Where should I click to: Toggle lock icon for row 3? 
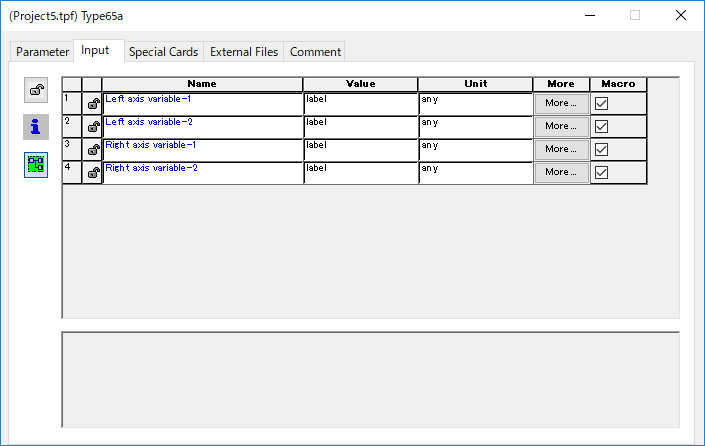[92, 149]
